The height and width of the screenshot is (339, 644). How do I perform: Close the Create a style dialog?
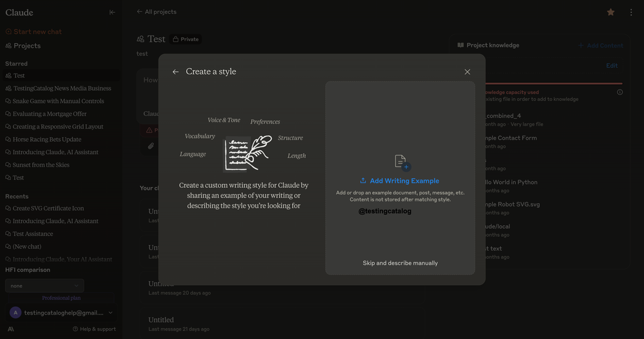(468, 72)
